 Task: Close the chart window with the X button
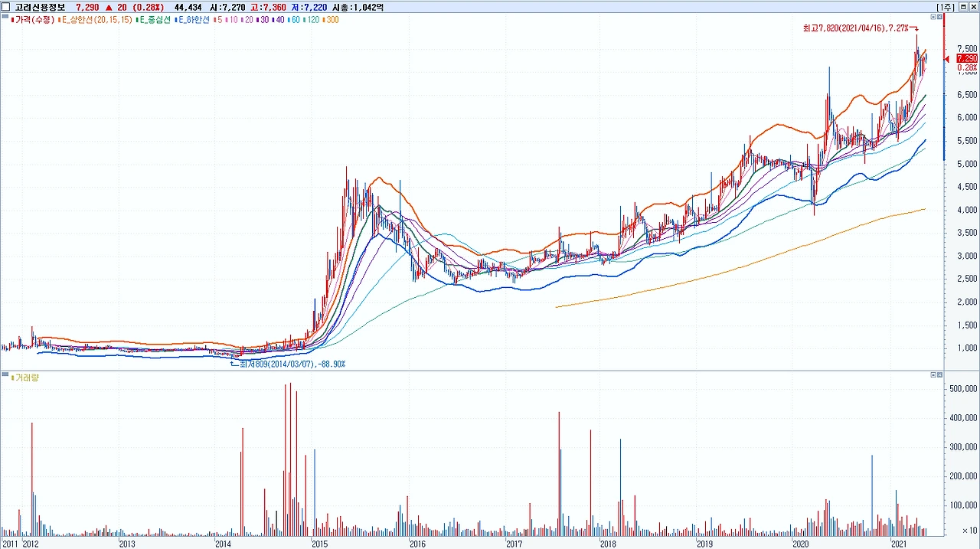pos(973,7)
